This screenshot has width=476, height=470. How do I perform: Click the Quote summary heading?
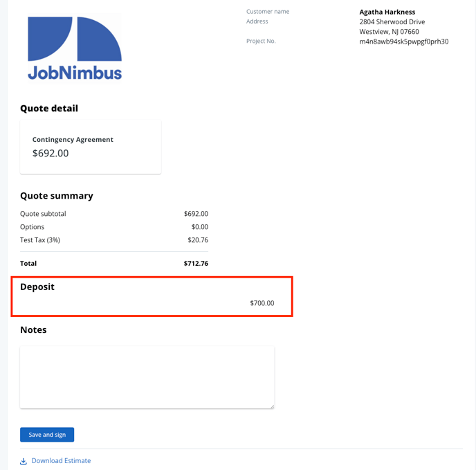[57, 196]
